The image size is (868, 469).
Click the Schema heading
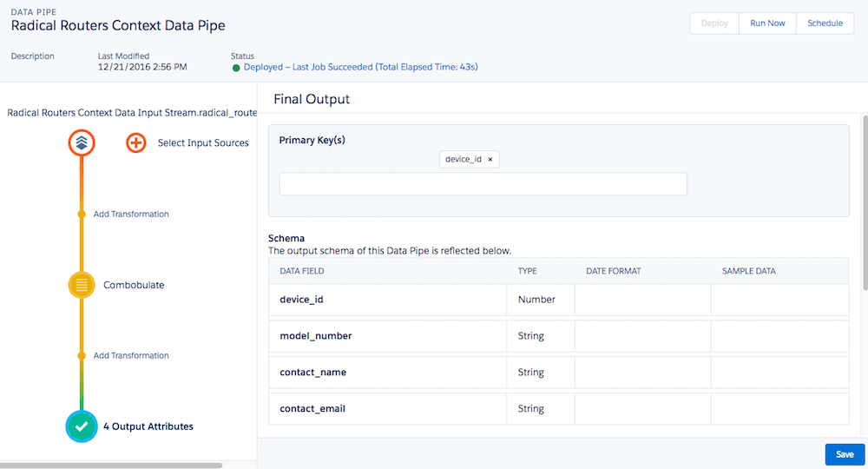click(x=286, y=238)
